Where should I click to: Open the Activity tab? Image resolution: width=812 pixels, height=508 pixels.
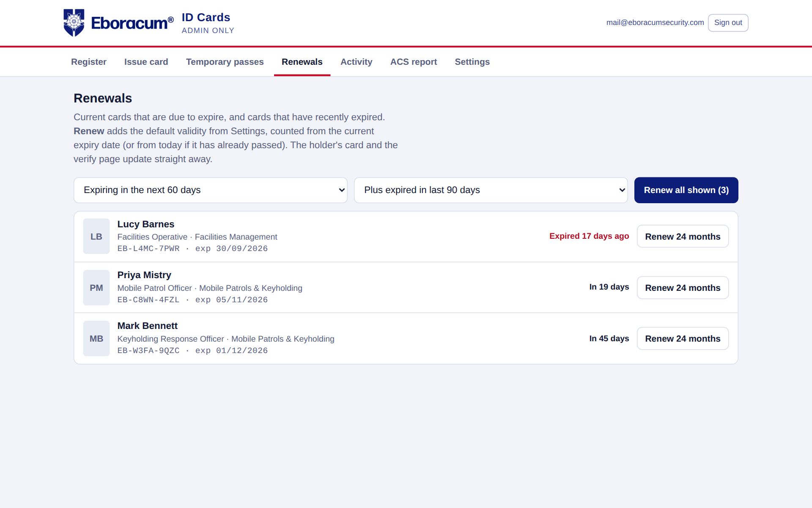coord(357,62)
